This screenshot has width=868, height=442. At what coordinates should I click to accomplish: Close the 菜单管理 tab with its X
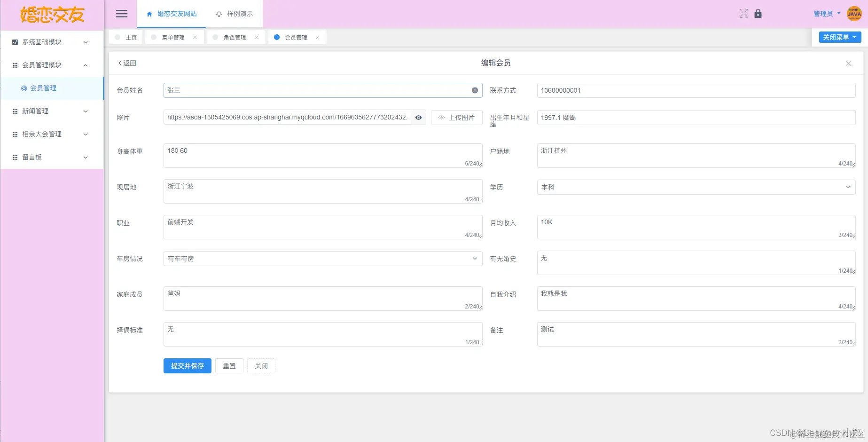pos(195,38)
